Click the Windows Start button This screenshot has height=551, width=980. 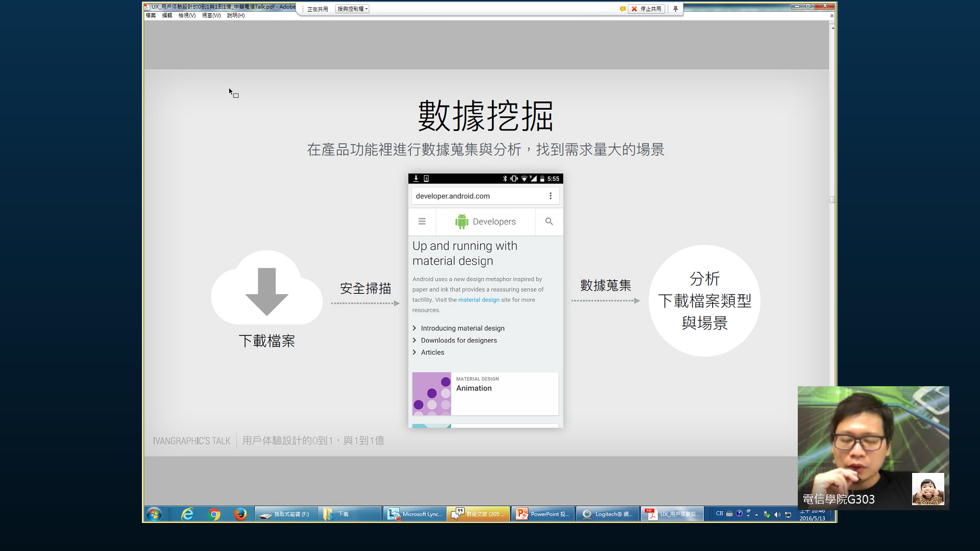(154, 514)
